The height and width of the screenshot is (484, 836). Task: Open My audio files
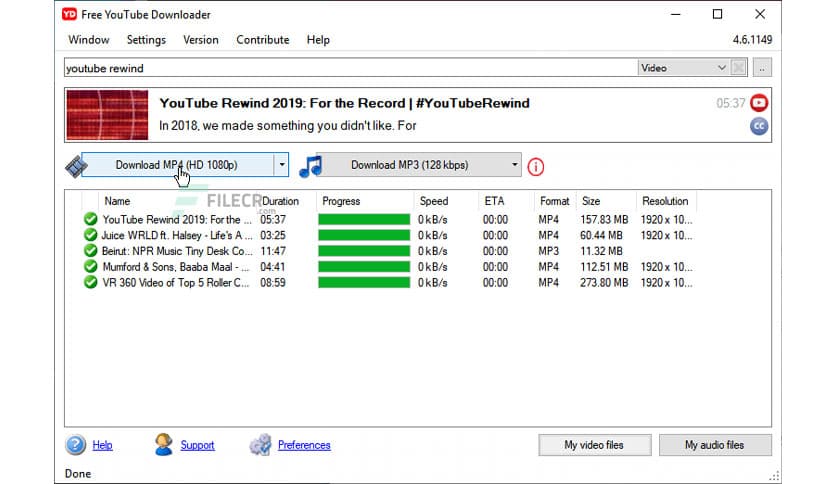click(714, 445)
